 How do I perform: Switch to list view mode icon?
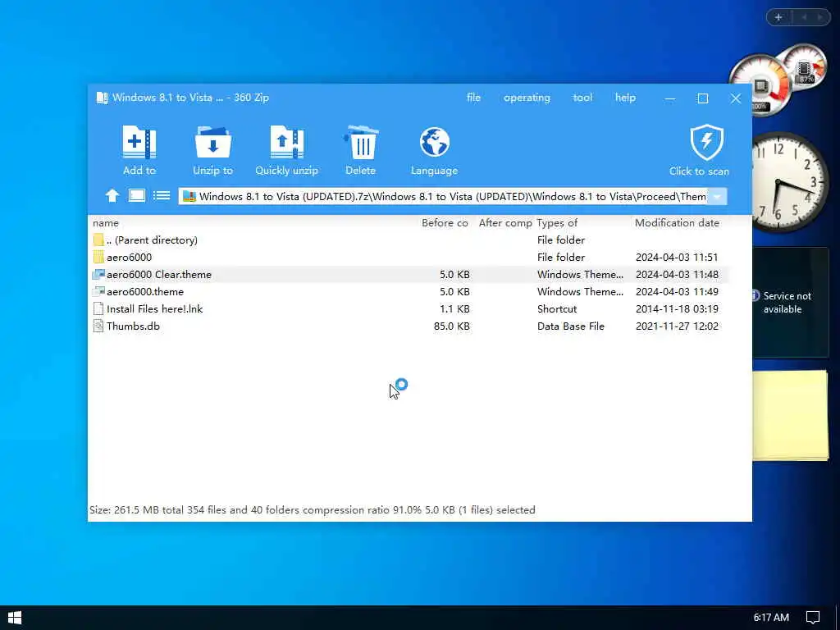point(162,195)
